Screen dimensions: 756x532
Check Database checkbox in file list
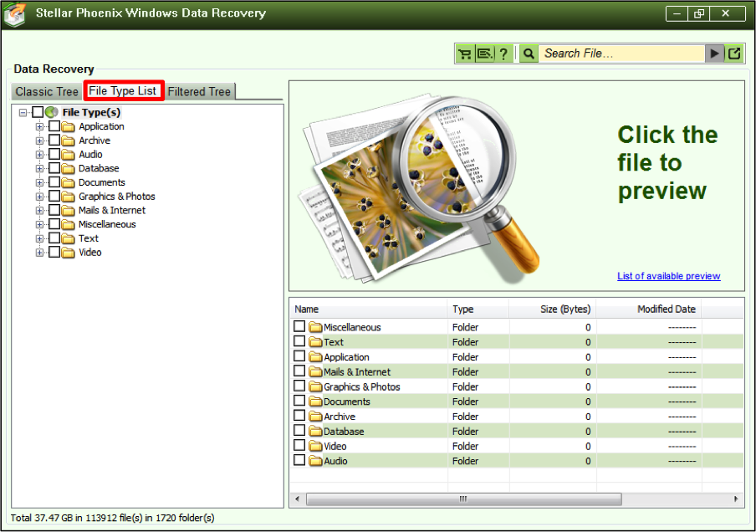click(299, 430)
